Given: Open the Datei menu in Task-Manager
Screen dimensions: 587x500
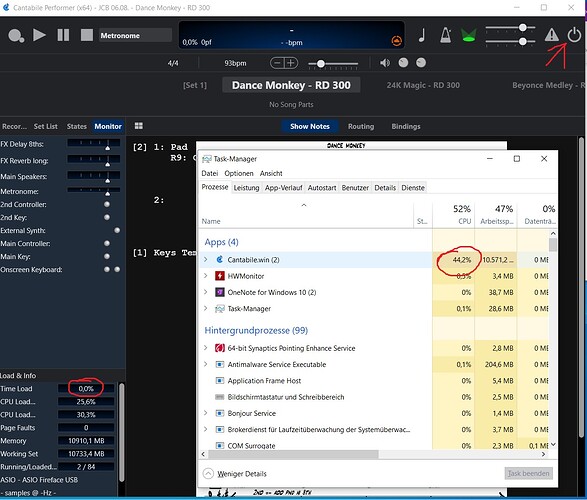Looking at the screenshot, I should click(210, 173).
